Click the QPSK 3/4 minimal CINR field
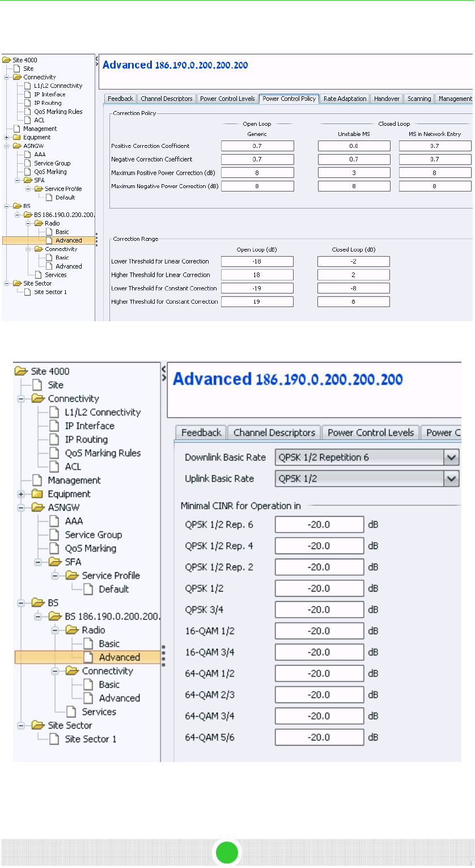 click(319, 610)
